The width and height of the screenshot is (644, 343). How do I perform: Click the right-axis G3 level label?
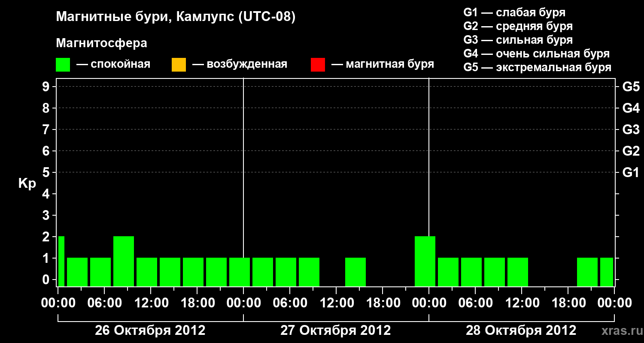(631, 129)
